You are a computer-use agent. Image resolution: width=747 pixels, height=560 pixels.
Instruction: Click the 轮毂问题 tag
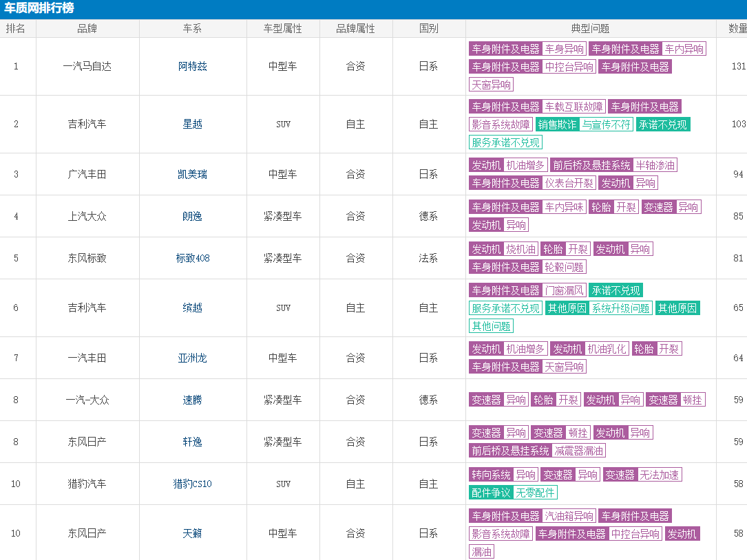pos(564,267)
